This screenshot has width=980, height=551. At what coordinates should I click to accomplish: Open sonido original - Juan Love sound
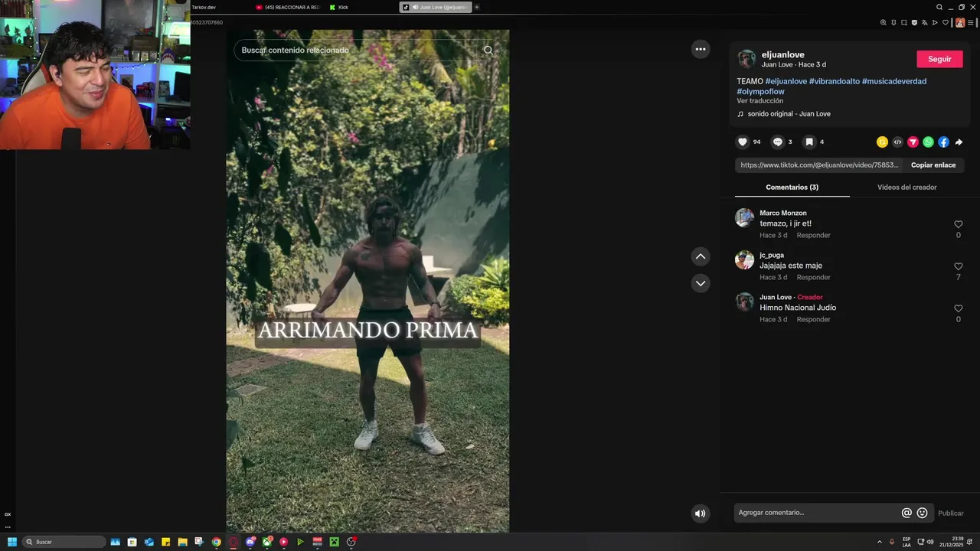pos(789,114)
